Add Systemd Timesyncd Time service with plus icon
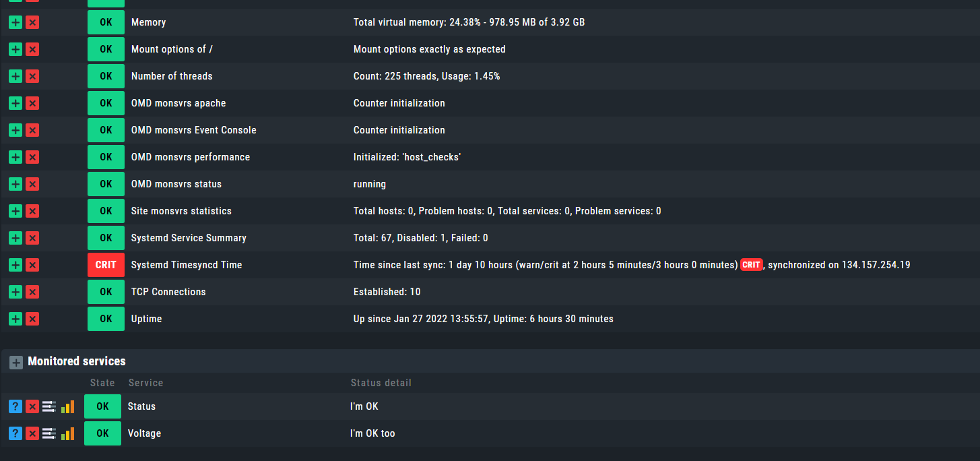This screenshot has height=461, width=980. tap(15, 265)
